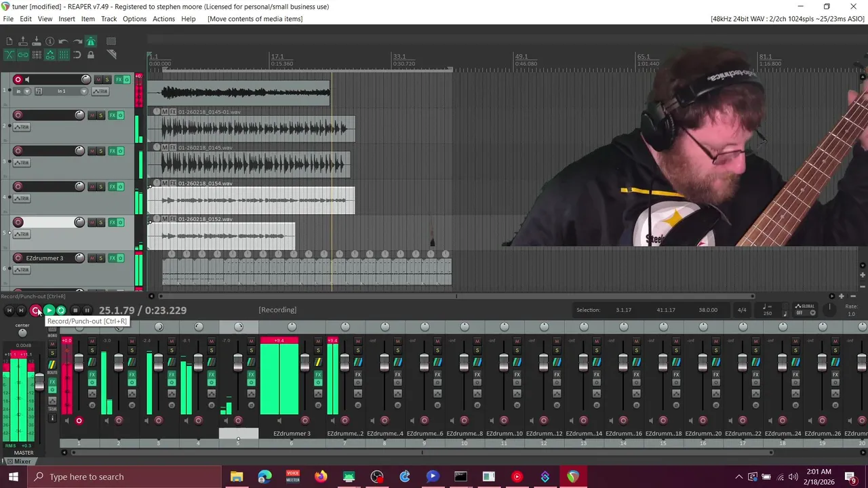Open the File menu
Image resolution: width=868 pixels, height=488 pixels.
pos(8,19)
